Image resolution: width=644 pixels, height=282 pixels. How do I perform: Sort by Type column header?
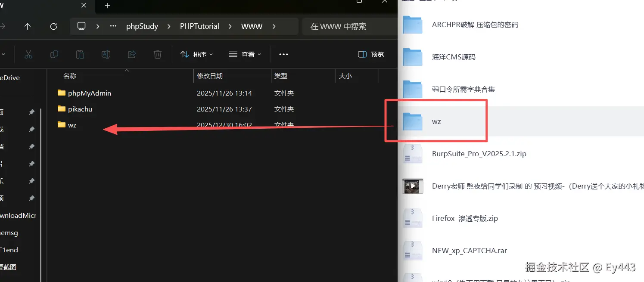click(x=281, y=76)
